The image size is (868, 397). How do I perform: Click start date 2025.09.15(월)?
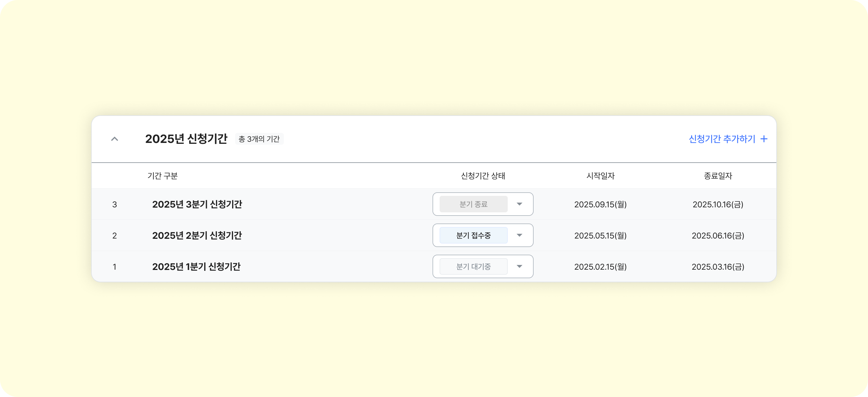pyautogui.click(x=600, y=204)
